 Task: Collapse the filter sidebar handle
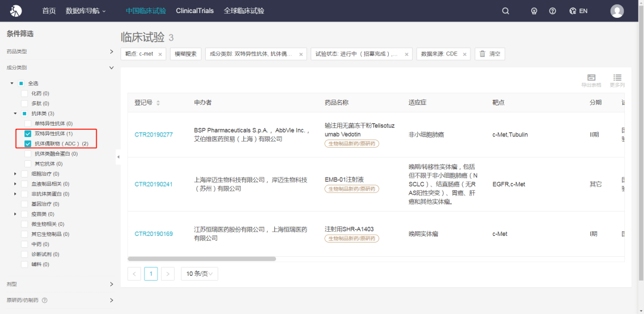pyautogui.click(x=118, y=157)
